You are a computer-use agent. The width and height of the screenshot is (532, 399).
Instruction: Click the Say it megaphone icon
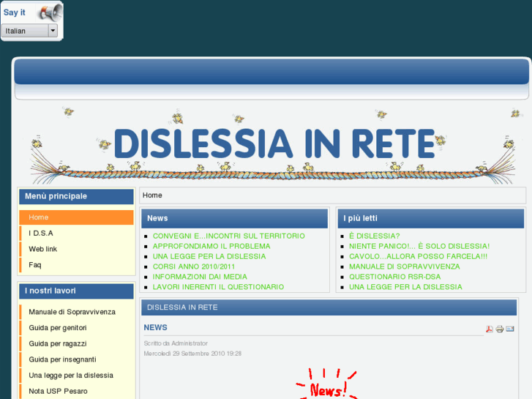click(50, 12)
